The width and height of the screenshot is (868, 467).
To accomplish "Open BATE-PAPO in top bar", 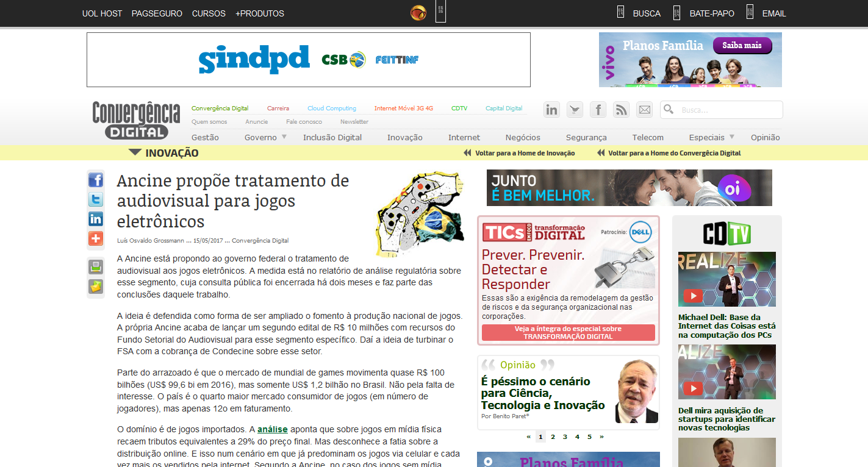I will coord(712,13).
